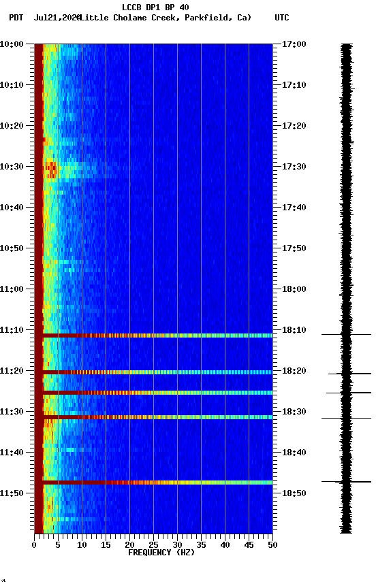Click the 11:00 PDT time label
The height and width of the screenshot is (588, 376).
12,289
